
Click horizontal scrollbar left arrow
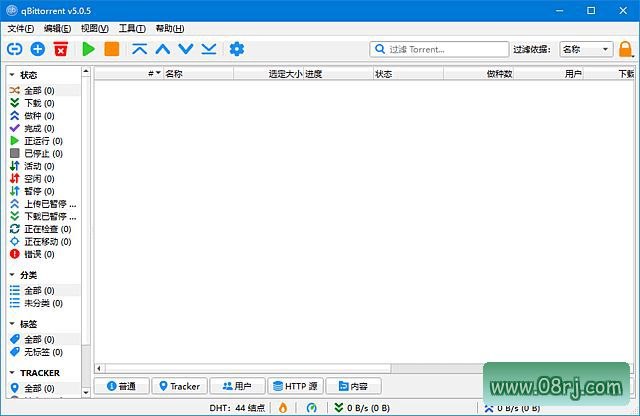pyautogui.click(x=99, y=368)
